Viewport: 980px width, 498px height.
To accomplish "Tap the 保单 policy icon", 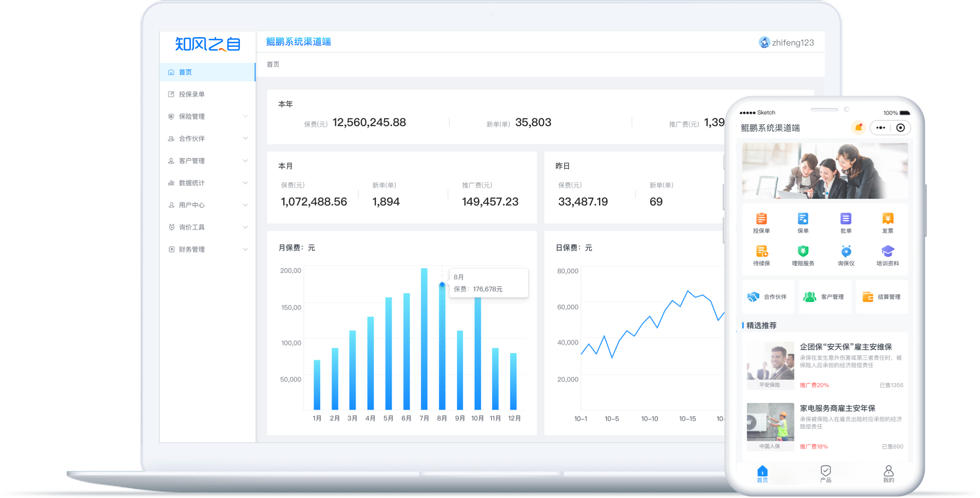I will click(803, 219).
